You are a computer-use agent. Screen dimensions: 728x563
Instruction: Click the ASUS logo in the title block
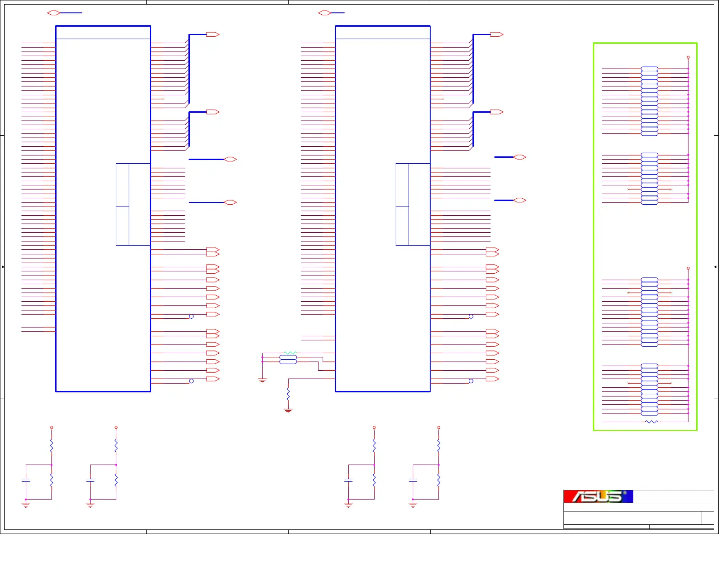(598, 497)
